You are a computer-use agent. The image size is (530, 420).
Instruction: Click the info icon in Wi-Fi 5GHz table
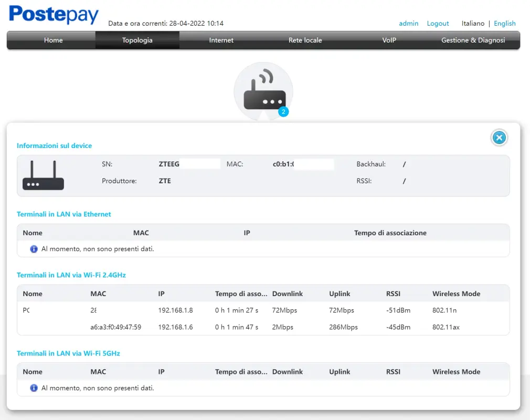34,388
